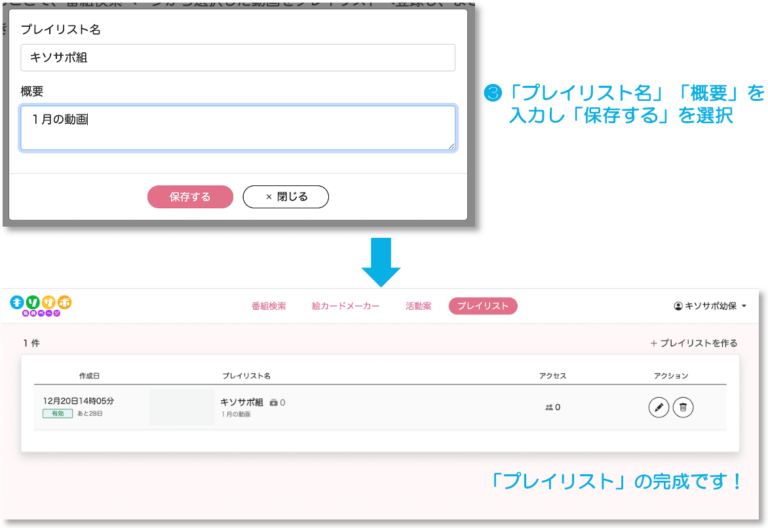Click the ＋プレイリストを作る link

pyautogui.click(x=694, y=343)
